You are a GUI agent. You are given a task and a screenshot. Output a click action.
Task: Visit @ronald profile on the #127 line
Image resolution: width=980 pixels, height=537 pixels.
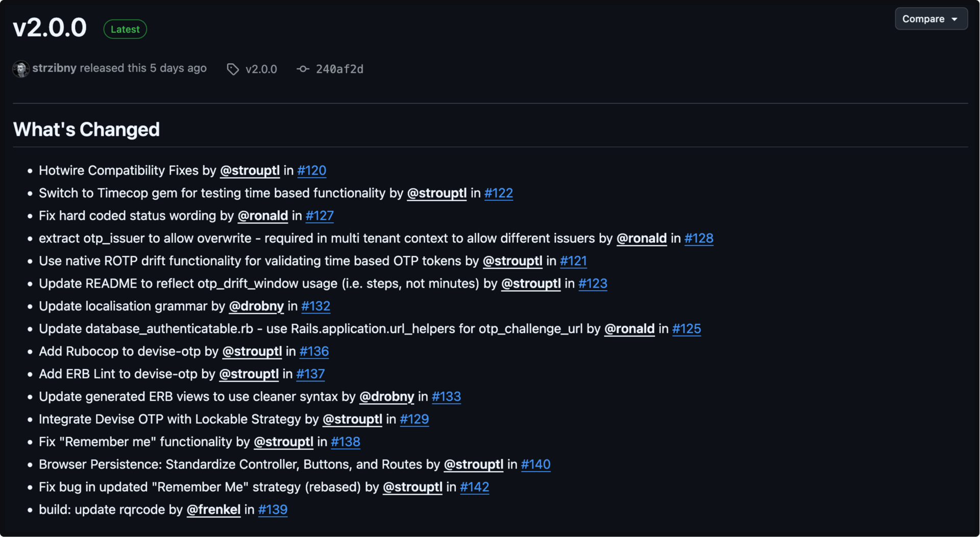263,216
